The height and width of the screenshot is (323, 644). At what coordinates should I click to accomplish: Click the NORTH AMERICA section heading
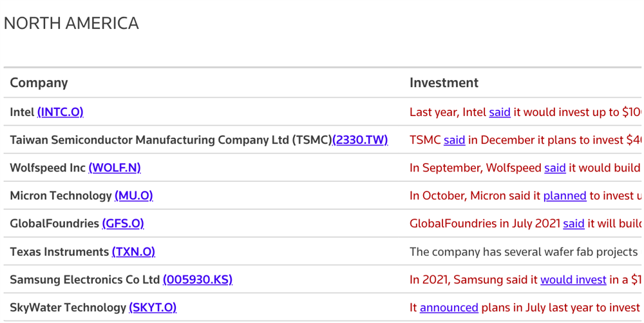pos(71,23)
